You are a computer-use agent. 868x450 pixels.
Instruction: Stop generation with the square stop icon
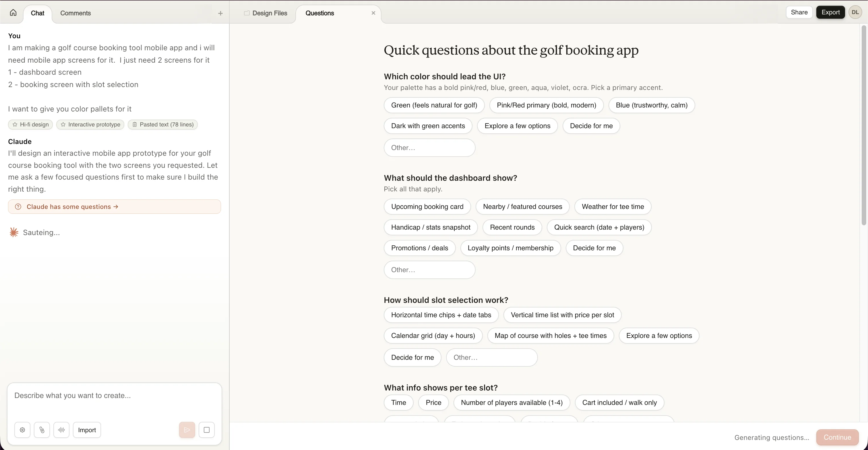[207, 430]
